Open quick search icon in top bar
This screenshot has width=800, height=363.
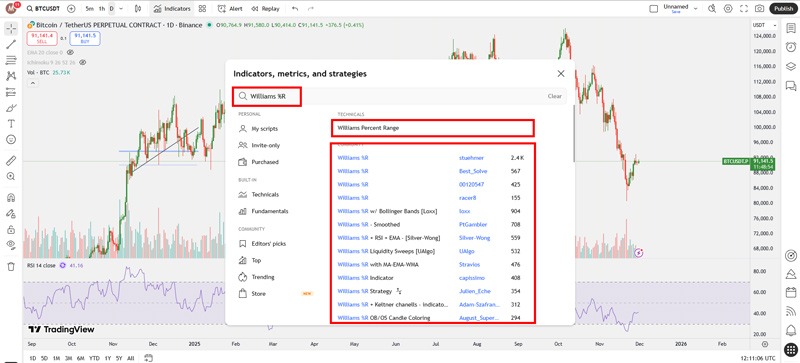click(x=712, y=9)
